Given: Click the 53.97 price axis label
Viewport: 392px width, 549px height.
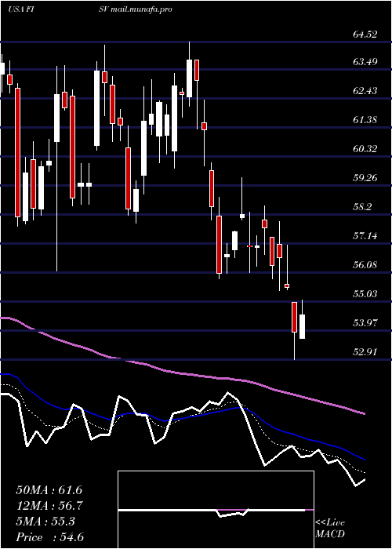Looking at the screenshot, I should (x=365, y=323).
